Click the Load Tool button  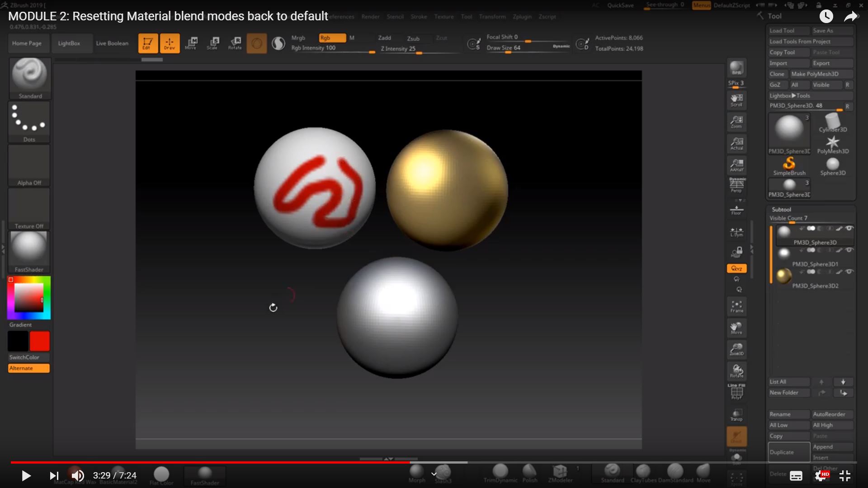pos(789,31)
